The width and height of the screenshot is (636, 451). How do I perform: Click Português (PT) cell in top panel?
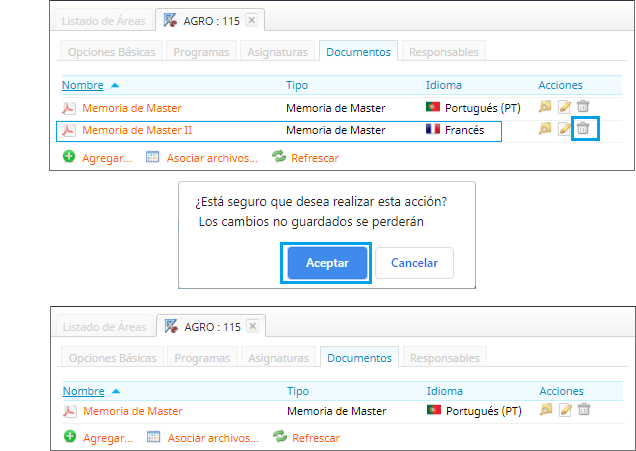pos(483,108)
